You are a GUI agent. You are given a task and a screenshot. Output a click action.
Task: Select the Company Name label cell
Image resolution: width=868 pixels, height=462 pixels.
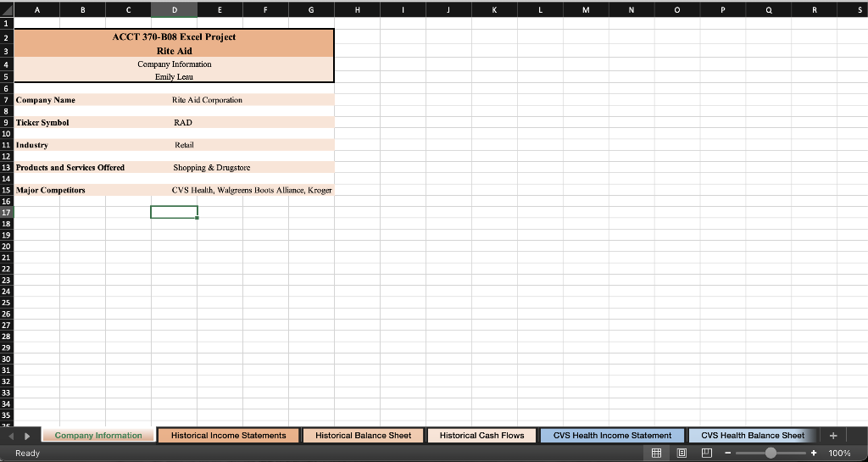click(46, 100)
